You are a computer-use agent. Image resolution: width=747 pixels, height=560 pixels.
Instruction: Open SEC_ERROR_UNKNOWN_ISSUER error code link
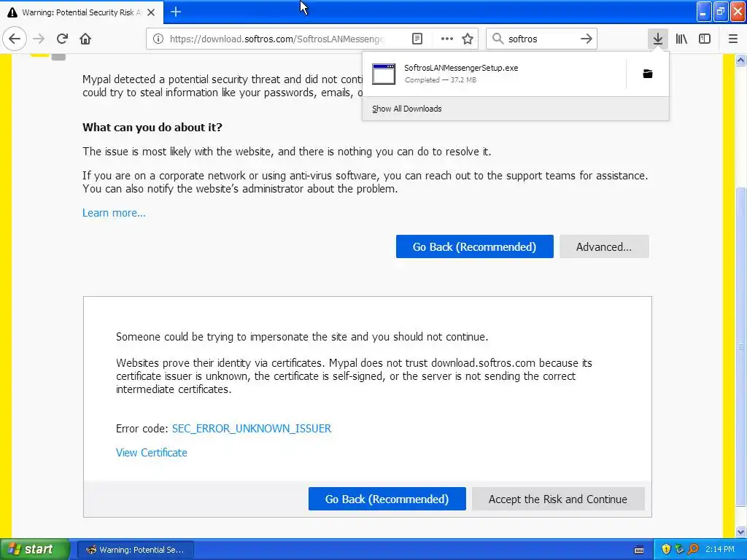click(x=252, y=429)
